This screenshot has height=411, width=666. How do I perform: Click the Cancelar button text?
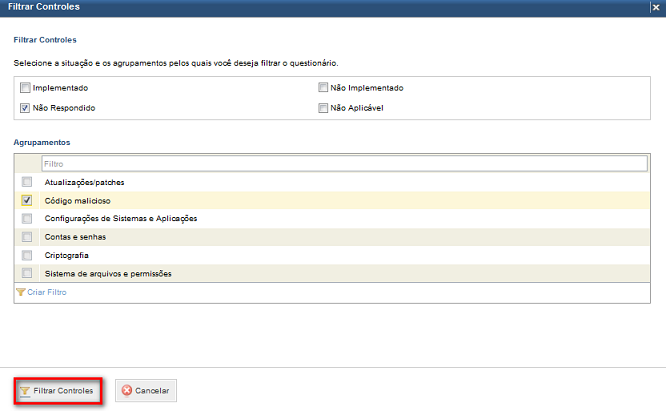click(152, 391)
